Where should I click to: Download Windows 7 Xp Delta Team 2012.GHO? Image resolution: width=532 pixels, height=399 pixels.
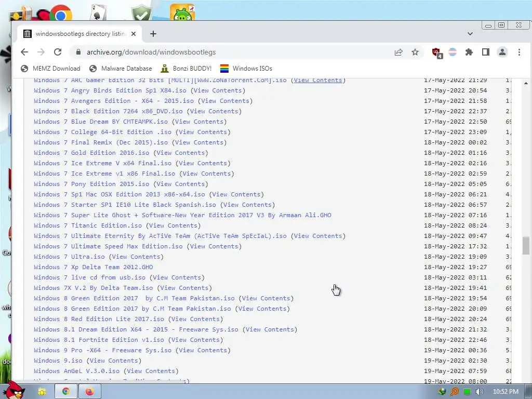coord(94,267)
